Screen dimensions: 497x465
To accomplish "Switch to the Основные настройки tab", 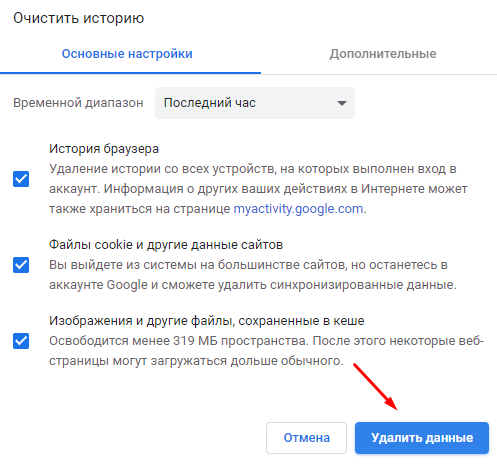I will (127, 54).
